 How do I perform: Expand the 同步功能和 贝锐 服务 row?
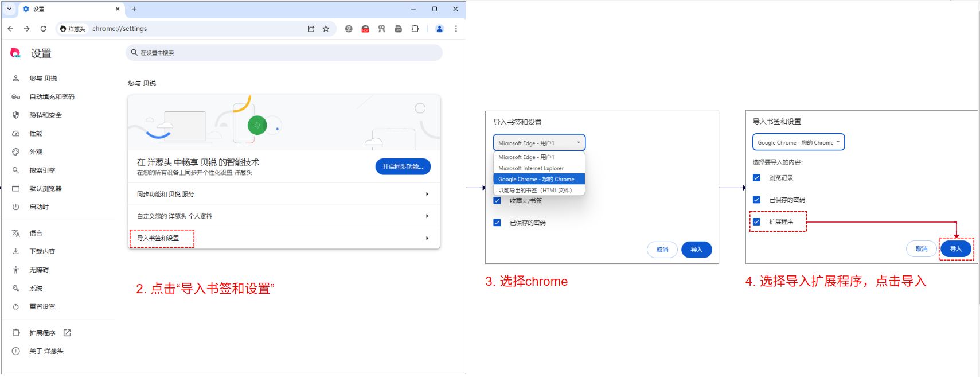coord(284,194)
